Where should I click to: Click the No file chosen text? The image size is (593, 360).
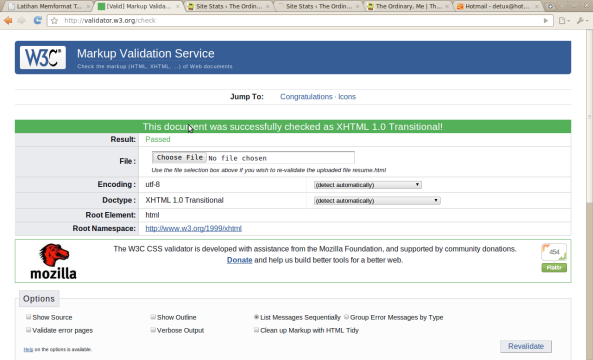click(238, 158)
